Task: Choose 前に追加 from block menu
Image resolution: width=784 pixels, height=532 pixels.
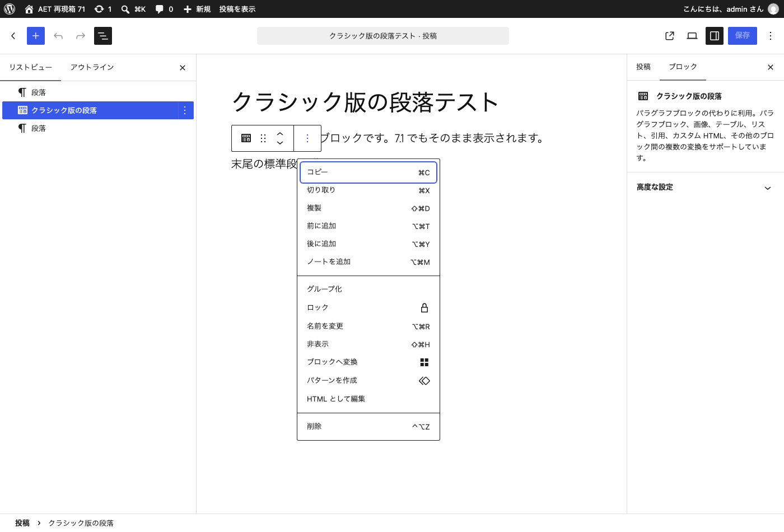Action: coord(368,226)
